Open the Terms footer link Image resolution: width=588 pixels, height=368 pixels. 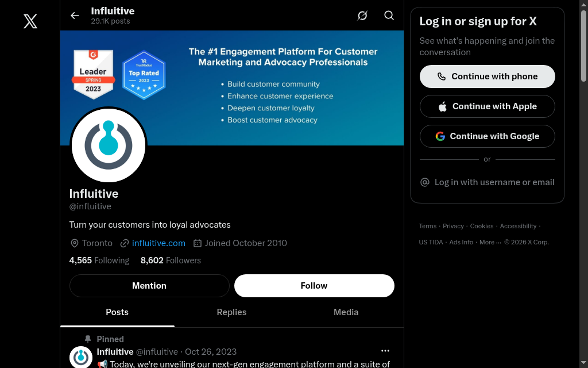(427, 226)
